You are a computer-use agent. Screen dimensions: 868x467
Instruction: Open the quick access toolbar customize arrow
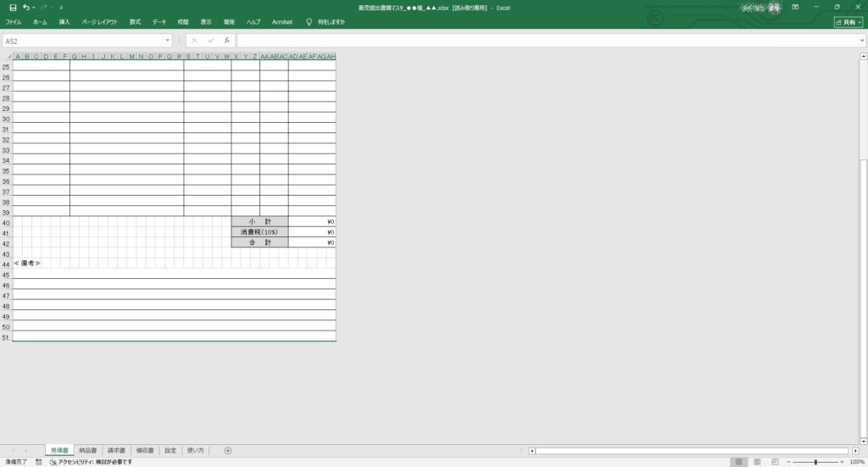click(61, 8)
